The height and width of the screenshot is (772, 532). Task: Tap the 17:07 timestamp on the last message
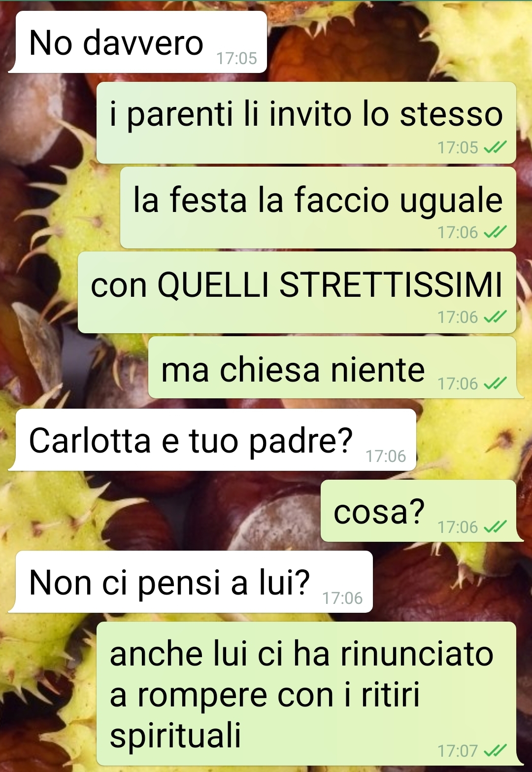coord(458,751)
